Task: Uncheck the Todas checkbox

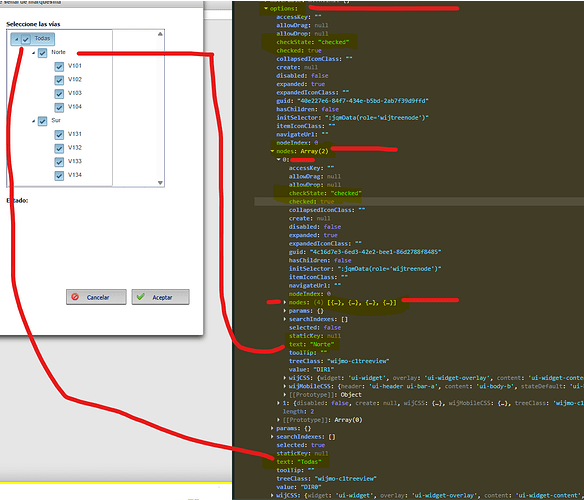Action: coord(26,39)
